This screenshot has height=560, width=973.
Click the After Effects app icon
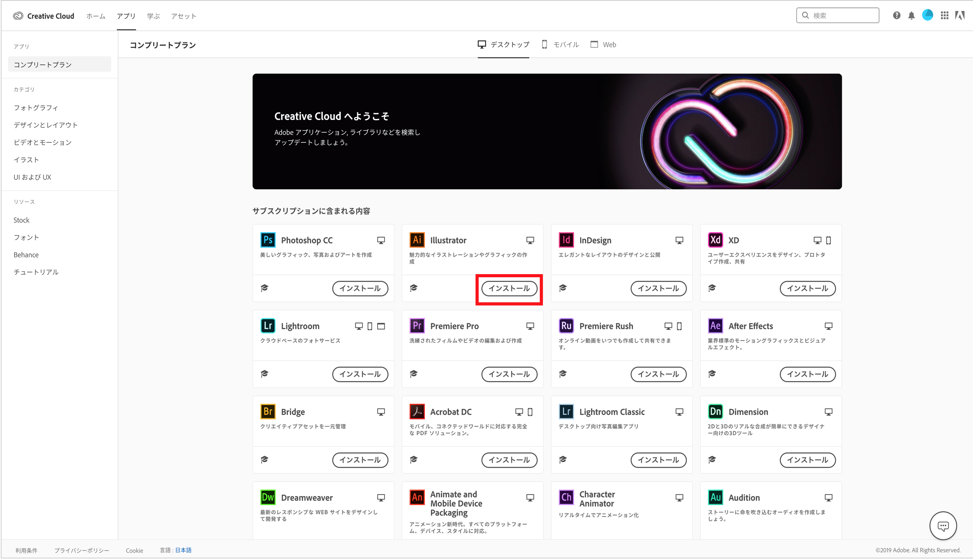coord(715,325)
